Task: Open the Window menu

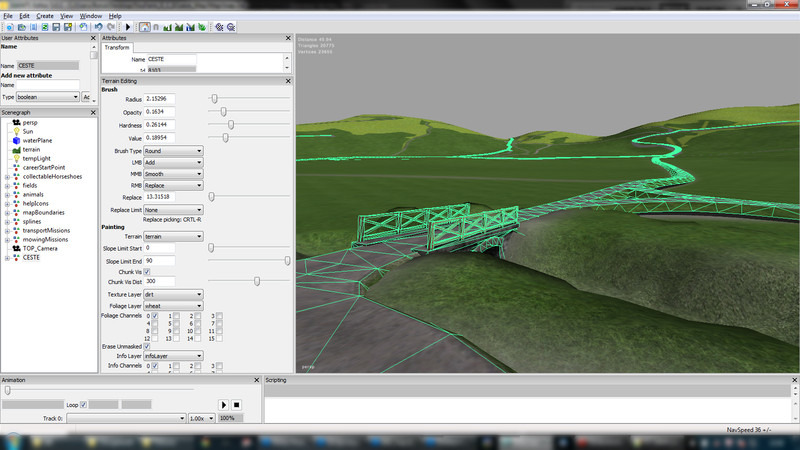Action: (90, 16)
